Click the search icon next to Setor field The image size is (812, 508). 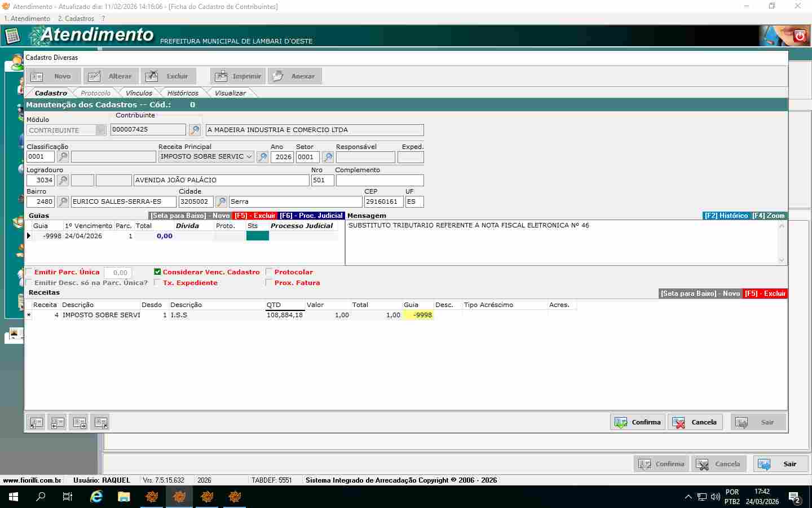point(328,157)
